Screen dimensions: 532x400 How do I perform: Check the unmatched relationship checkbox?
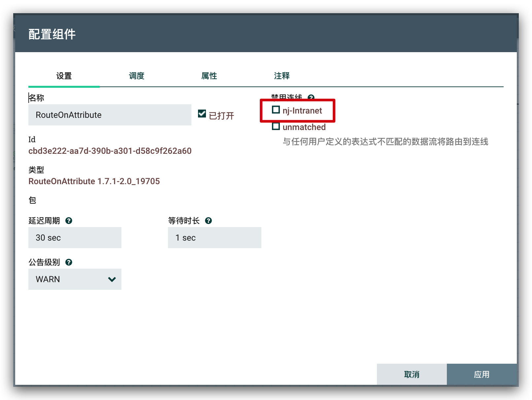[276, 126]
